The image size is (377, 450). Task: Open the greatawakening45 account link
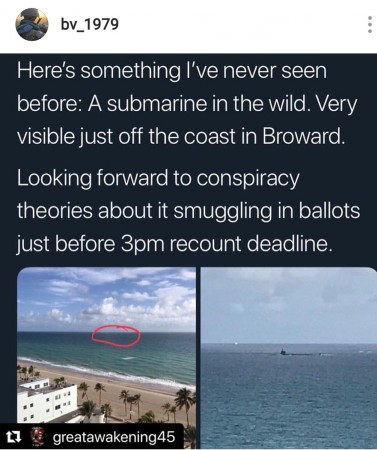pyautogui.click(x=114, y=437)
